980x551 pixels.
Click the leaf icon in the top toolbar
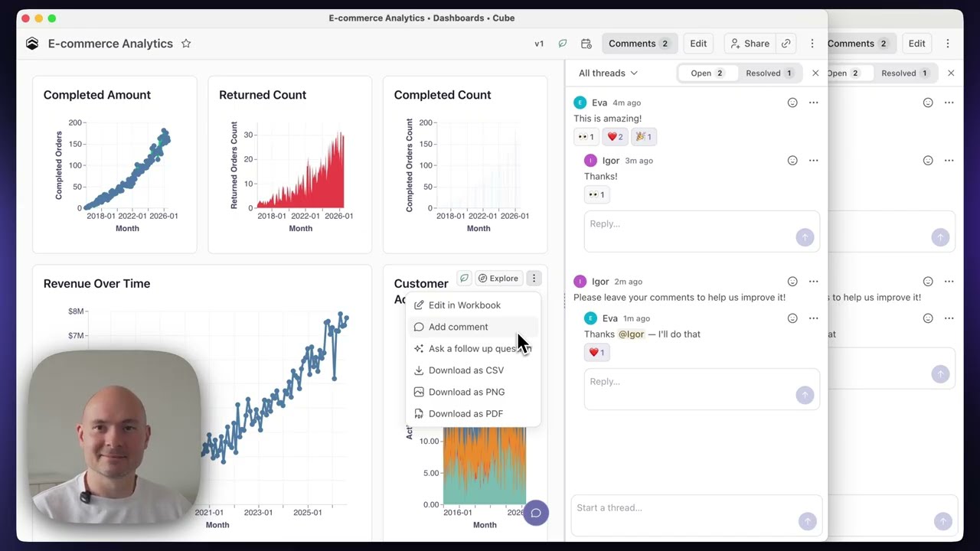(563, 44)
